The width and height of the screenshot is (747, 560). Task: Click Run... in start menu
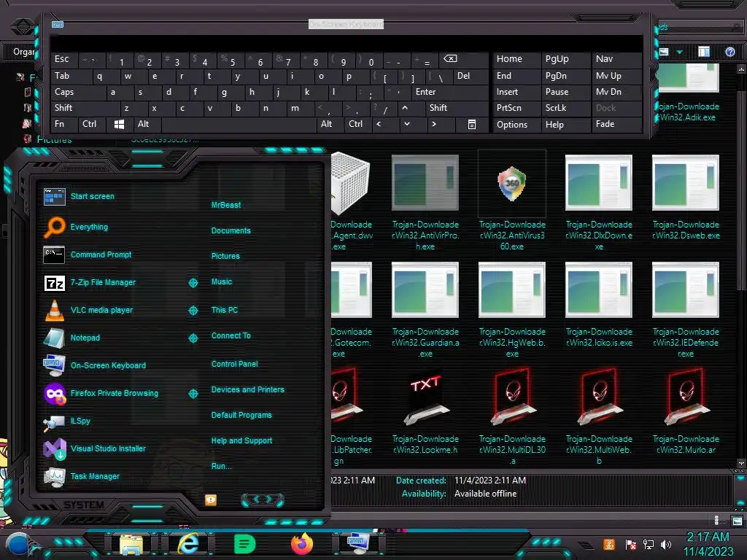tap(222, 466)
